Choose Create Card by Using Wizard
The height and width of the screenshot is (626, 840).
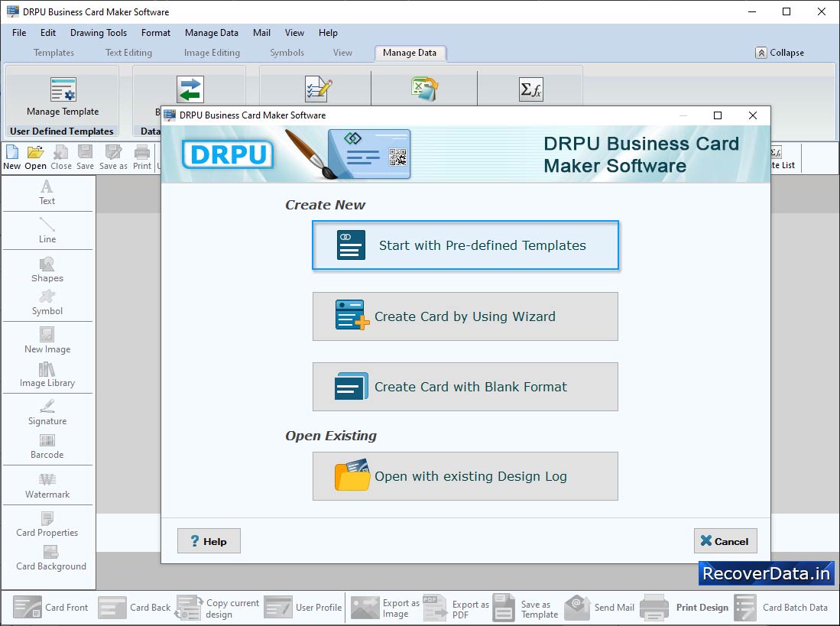click(465, 316)
